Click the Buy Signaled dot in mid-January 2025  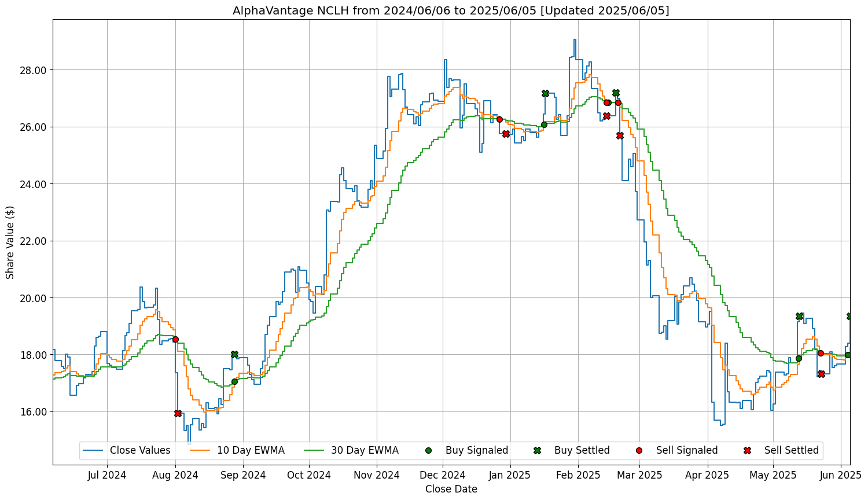[544, 124]
